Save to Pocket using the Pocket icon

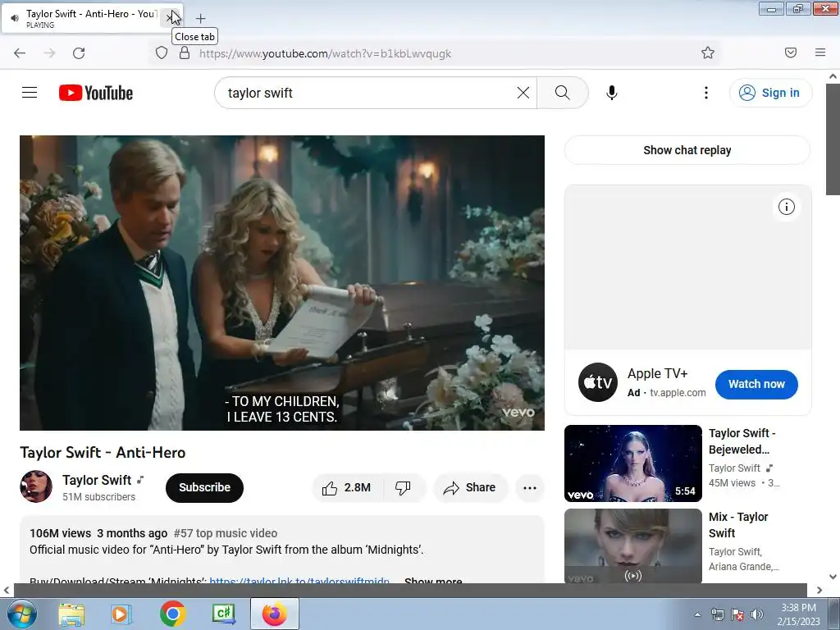[x=791, y=52]
